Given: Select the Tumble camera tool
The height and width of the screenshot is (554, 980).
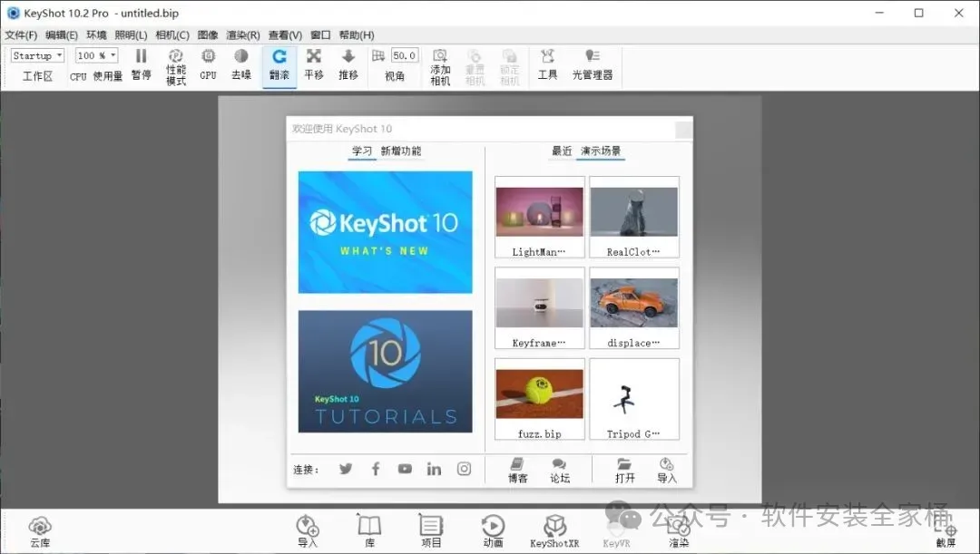Looking at the screenshot, I should tap(279, 66).
